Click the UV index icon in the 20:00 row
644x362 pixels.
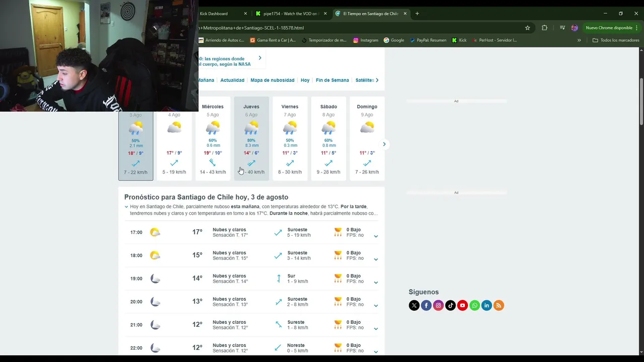click(x=338, y=302)
